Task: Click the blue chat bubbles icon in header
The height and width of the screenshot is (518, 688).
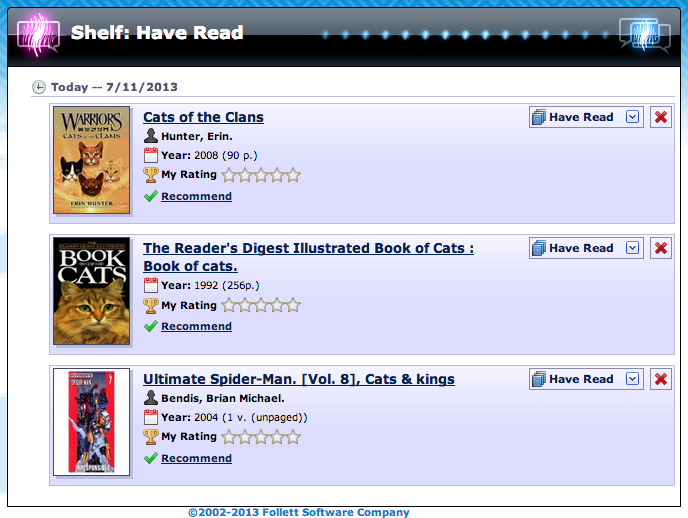Action: point(645,34)
